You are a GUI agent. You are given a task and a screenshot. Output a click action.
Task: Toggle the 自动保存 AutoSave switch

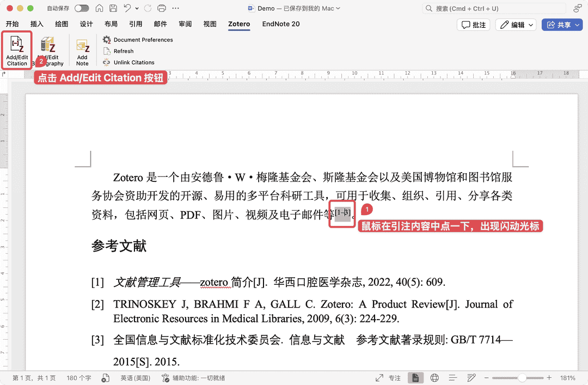82,8
